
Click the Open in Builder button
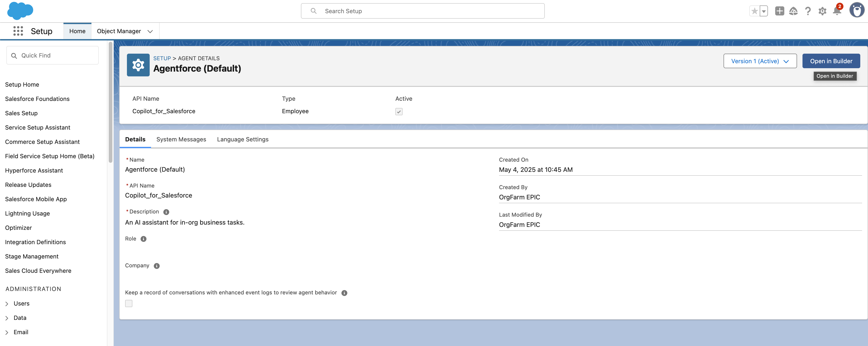click(x=831, y=61)
